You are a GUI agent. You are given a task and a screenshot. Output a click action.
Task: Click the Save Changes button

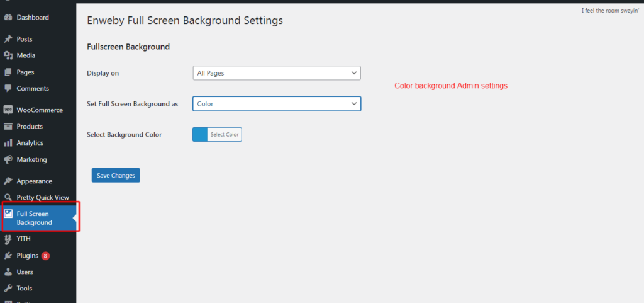click(x=116, y=176)
